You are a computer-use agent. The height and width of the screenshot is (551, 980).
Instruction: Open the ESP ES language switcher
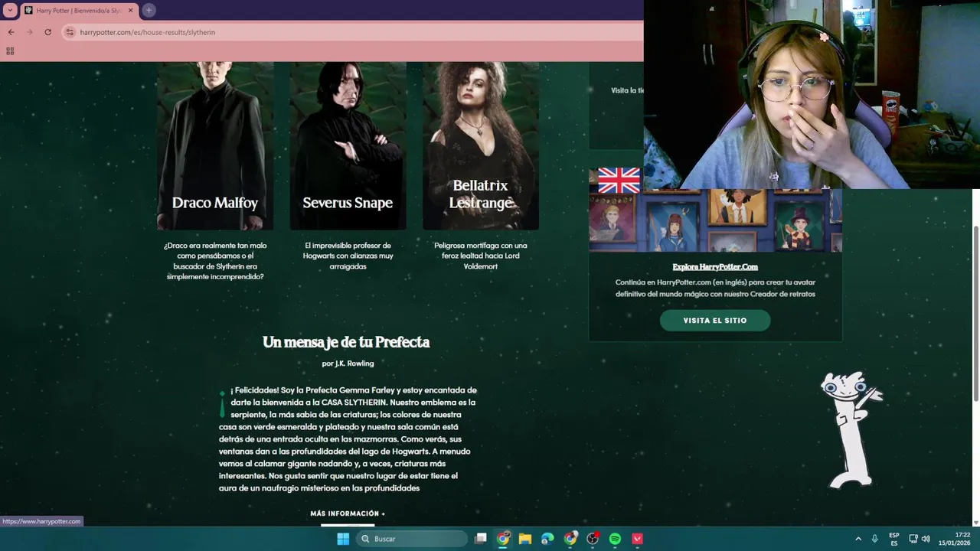pos(894,539)
